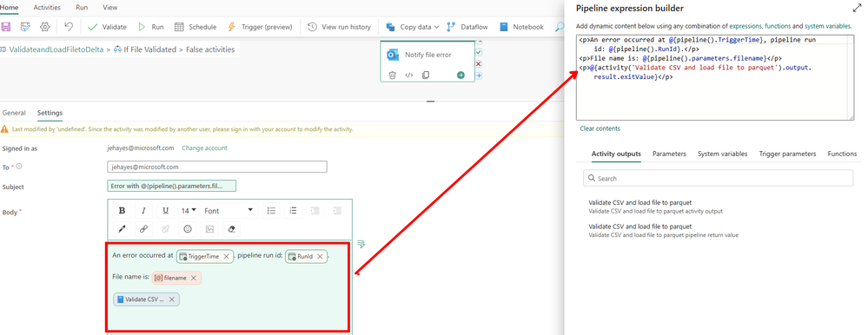Open the highlight color pen tool
868x335 pixels.
pyautogui.click(x=122, y=228)
